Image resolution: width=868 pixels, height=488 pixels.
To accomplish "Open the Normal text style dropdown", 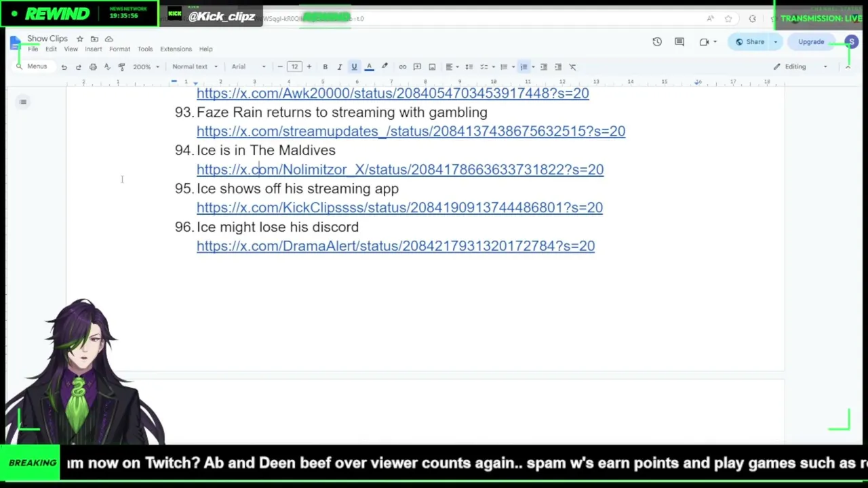I will (195, 66).
